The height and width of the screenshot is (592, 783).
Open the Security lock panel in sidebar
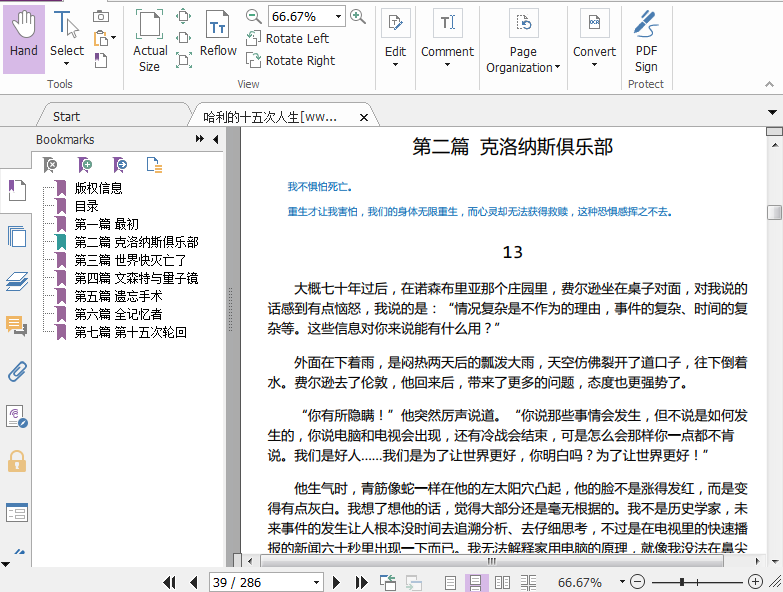click(x=16, y=461)
